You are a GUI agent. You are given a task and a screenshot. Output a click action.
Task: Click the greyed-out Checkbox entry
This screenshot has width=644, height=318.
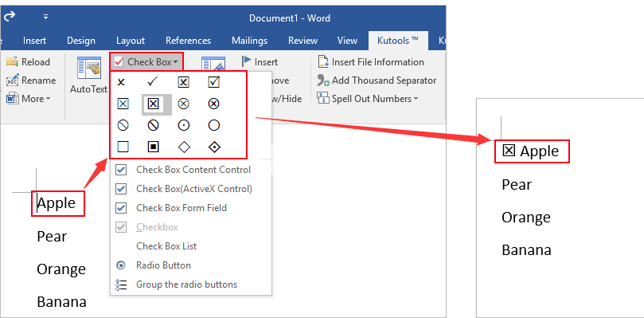click(x=190, y=227)
